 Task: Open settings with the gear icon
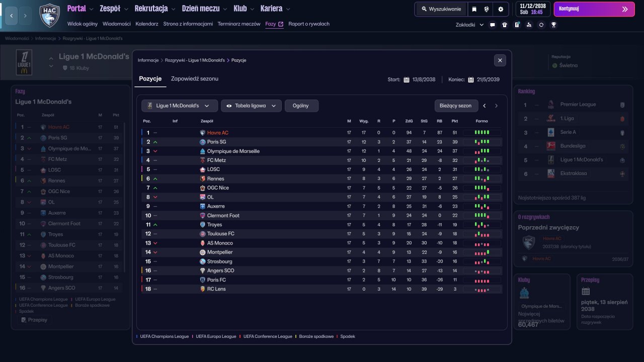pos(500,9)
